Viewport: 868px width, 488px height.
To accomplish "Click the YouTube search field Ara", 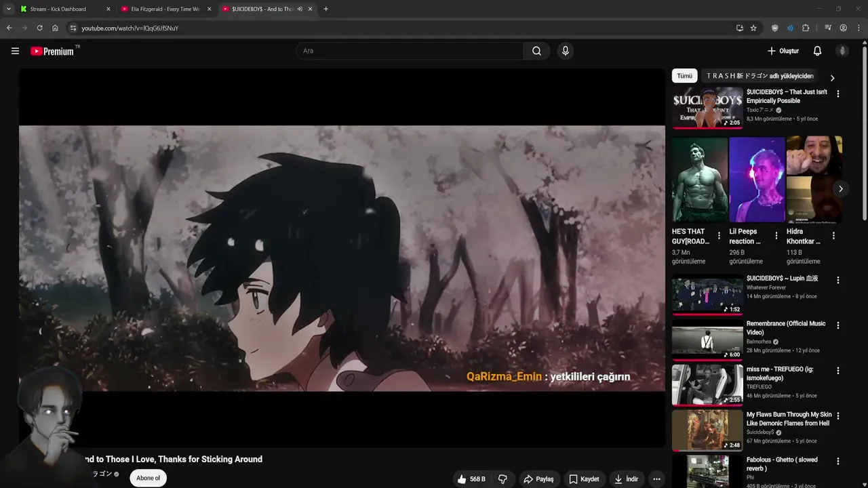I will 409,51.
